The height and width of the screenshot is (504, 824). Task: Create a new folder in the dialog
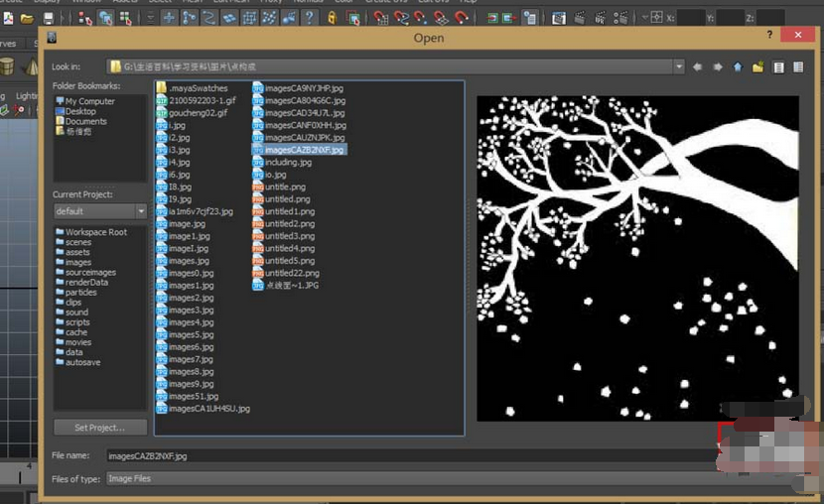click(757, 66)
